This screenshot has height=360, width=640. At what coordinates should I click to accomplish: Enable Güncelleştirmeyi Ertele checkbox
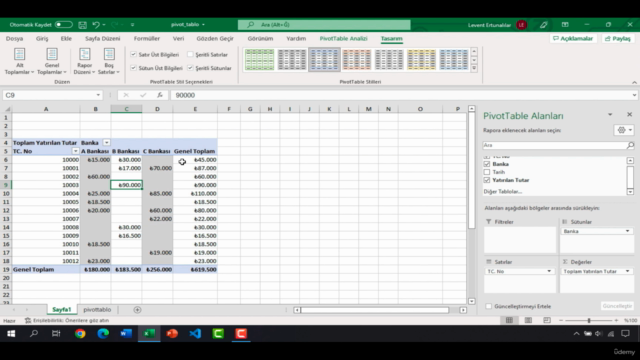pyautogui.click(x=489, y=306)
